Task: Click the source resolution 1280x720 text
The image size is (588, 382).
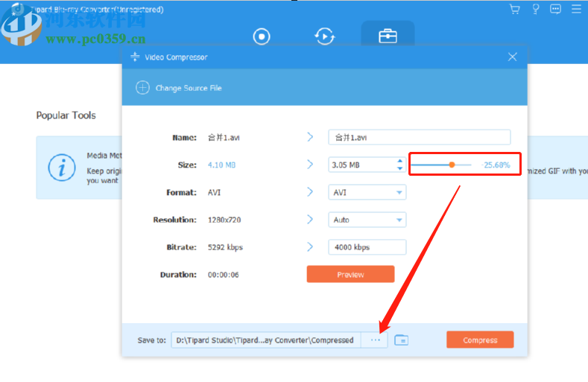Action: [224, 220]
